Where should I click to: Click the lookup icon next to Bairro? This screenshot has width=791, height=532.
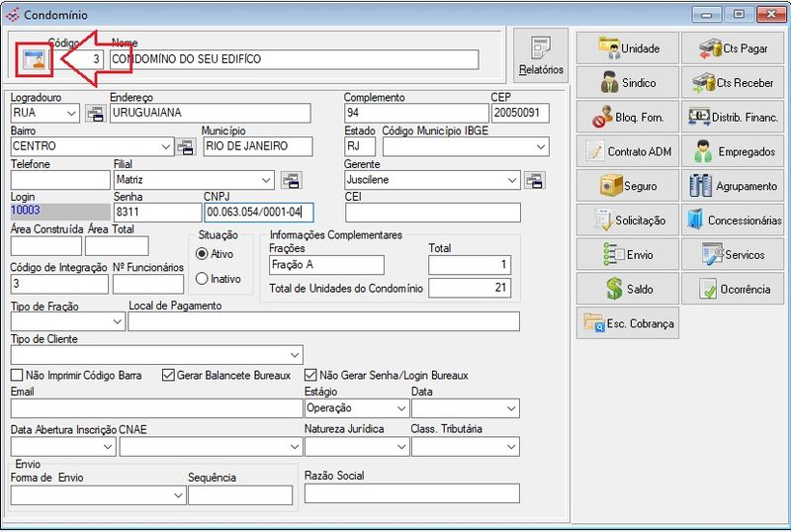click(186, 147)
